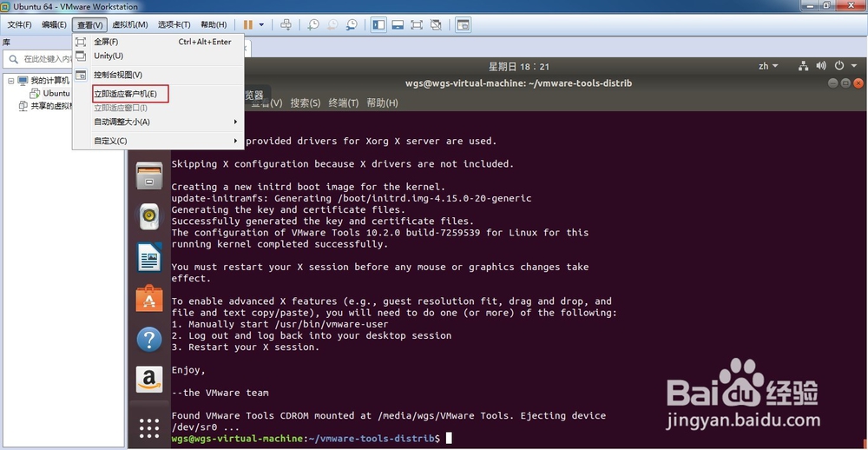Open the dropdown arrow beside the Pause icon

click(262, 25)
